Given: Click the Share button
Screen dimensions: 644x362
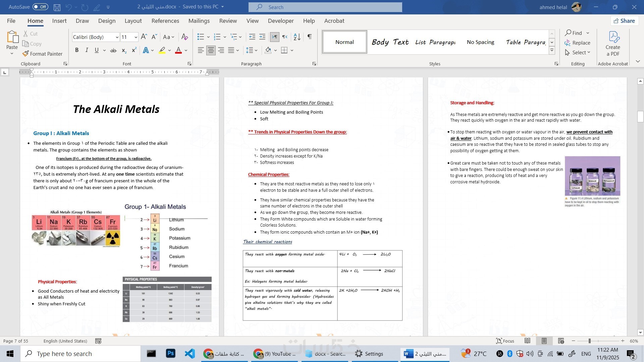Looking at the screenshot, I should click(624, 21).
